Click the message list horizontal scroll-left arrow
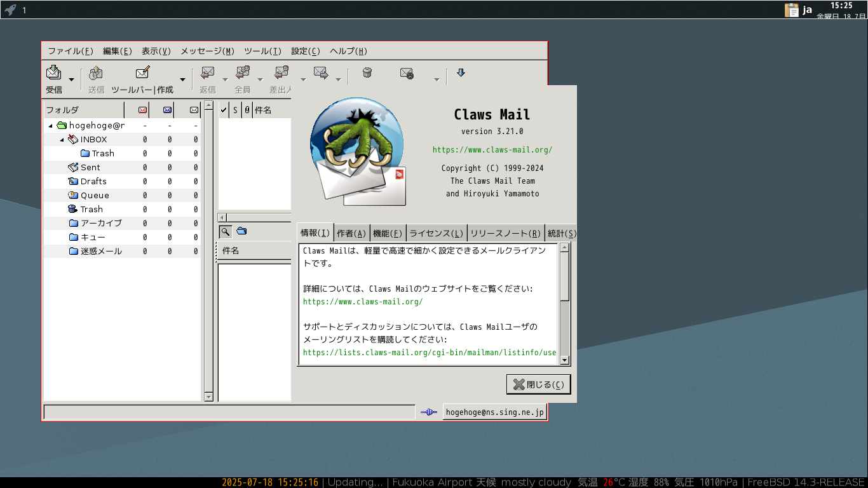Viewport: 868px width, 488px height. point(223,217)
